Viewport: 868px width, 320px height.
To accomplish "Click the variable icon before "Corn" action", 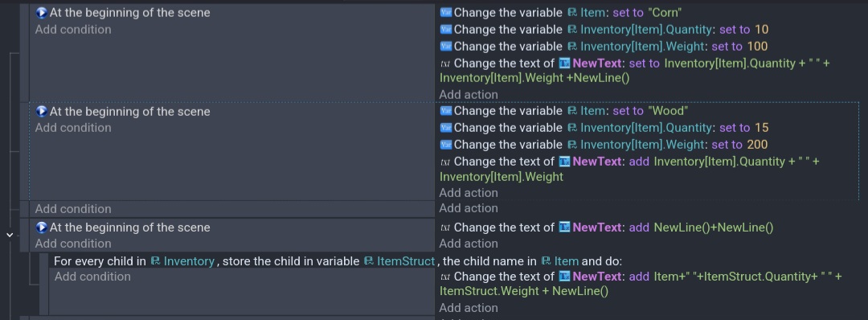I will pyautogui.click(x=446, y=12).
